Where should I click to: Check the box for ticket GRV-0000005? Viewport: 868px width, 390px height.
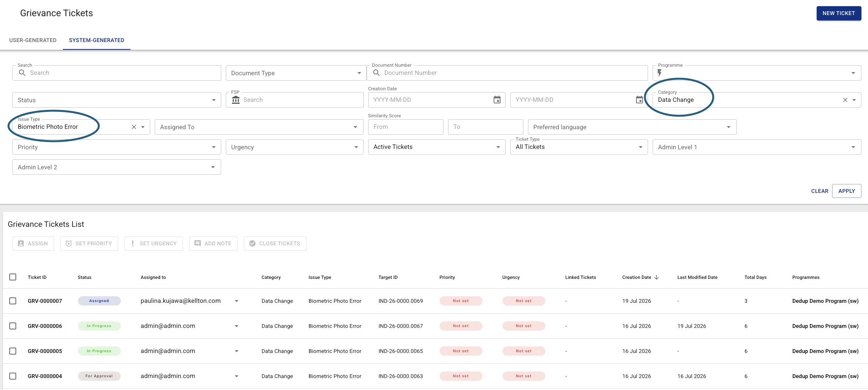(x=13, y=351)
